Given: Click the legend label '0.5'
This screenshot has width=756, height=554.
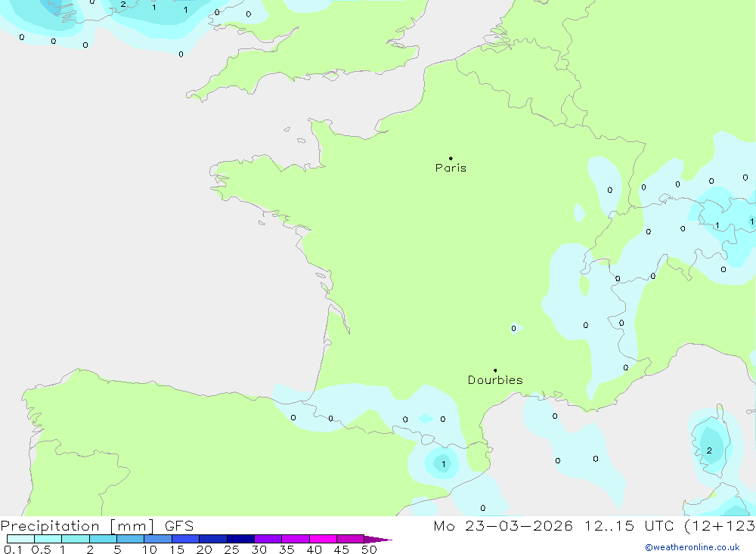Looking at the screenshot, I should pos(41,549).
